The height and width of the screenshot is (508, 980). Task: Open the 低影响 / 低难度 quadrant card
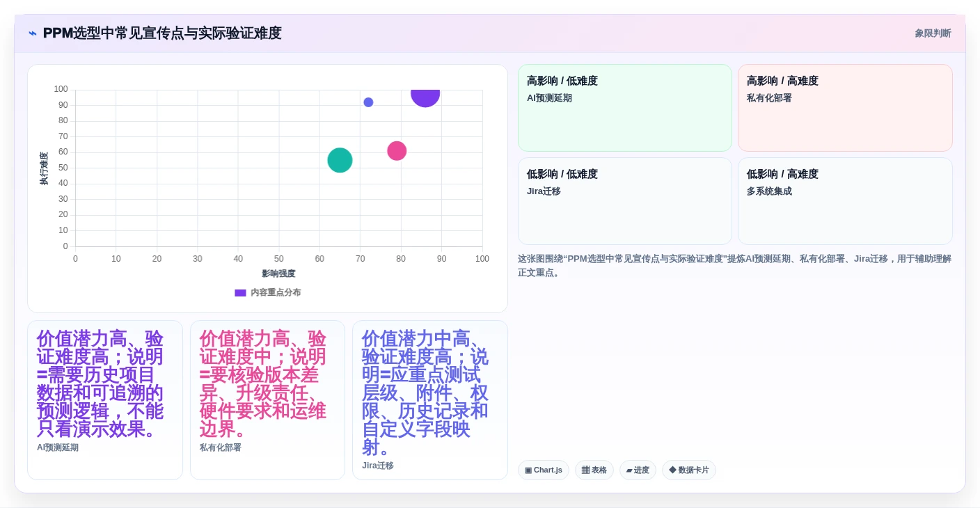tap(624, 201)
